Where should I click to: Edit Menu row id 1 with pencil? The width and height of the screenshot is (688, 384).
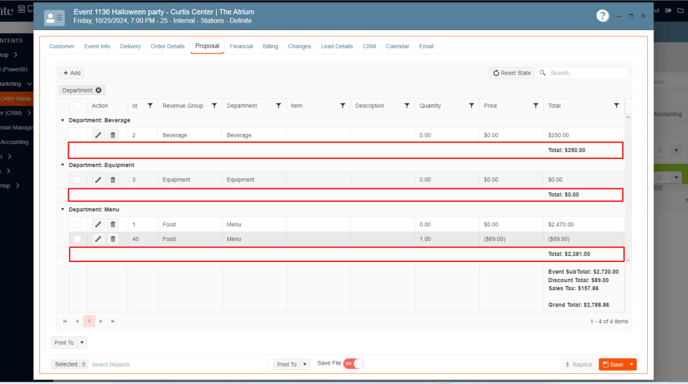tap(98, 224)
